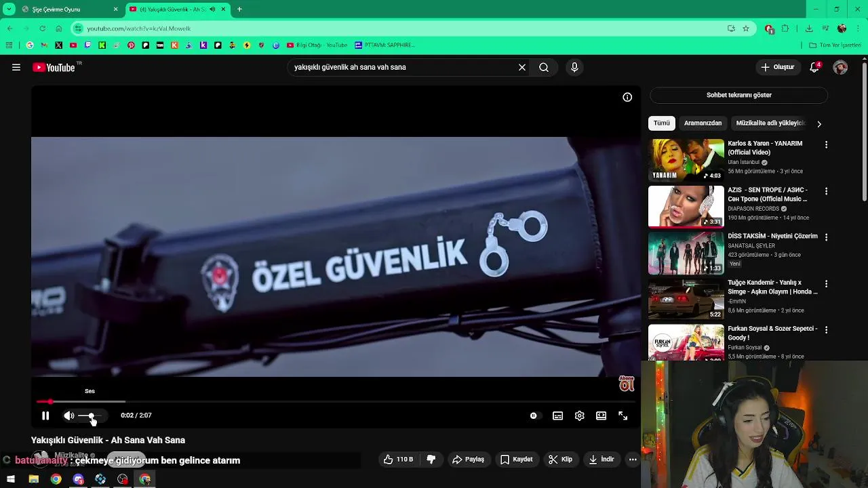Toggle subtitles in the player
Viewport: 868px width, 488px height.
tap(557, 415)
